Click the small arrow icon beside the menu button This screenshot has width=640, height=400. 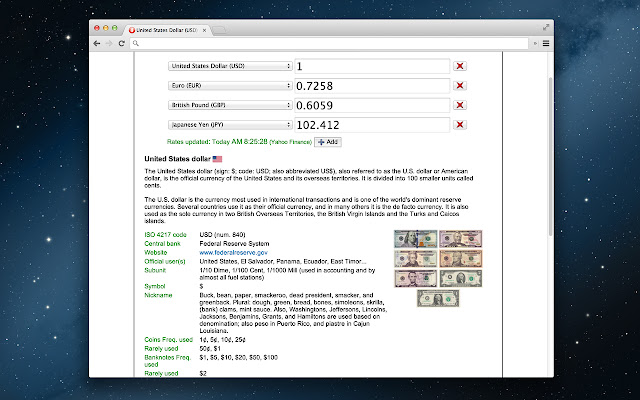(535, 43)
